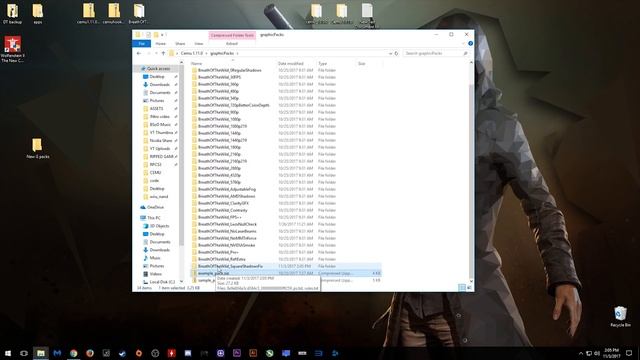The width and height of the screenshot is (640, 360).
Task: Switch to large icons view in status bar
Action: point(469,288)
